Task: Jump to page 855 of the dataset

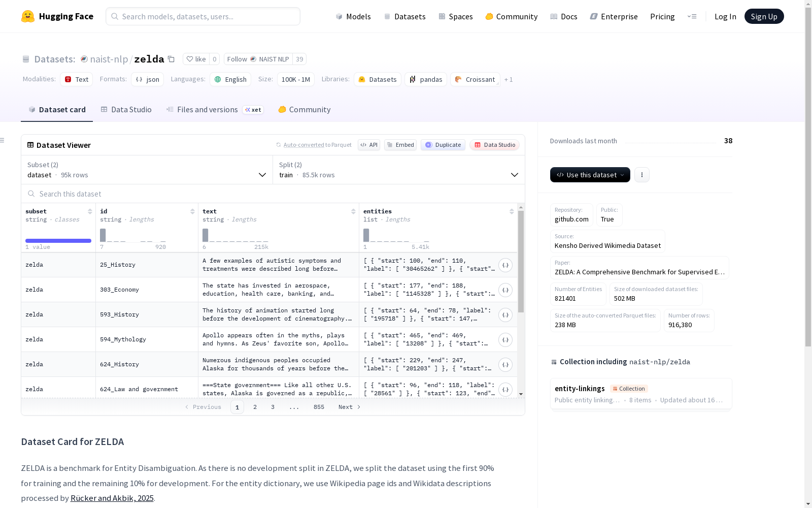Action: coord(319,407)
